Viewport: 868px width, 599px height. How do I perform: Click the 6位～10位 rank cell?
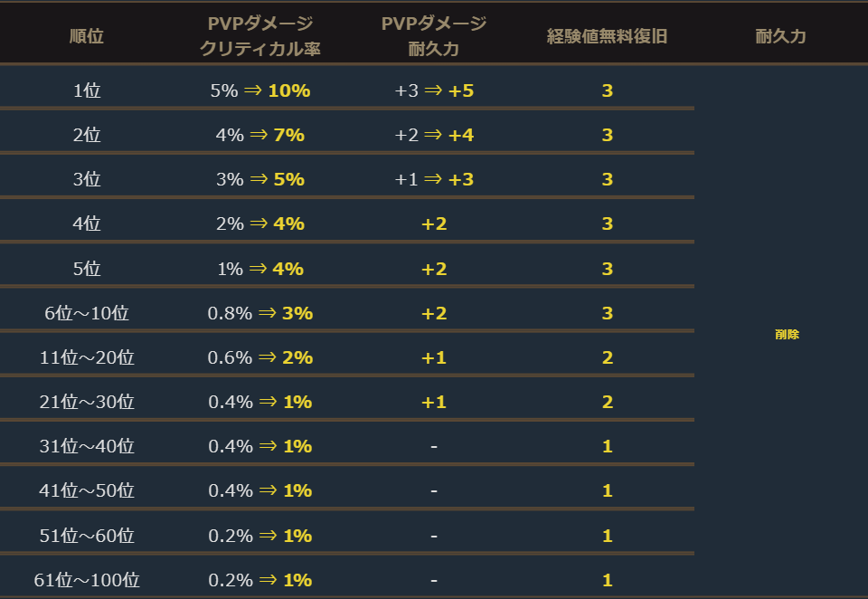[87, 313]
